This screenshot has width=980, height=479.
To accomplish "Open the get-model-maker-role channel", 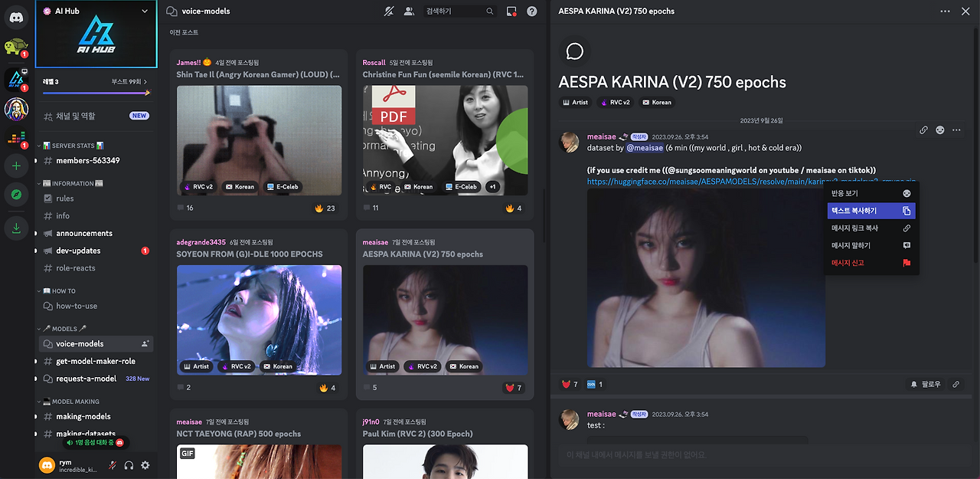I will click(x=96, y=361).
